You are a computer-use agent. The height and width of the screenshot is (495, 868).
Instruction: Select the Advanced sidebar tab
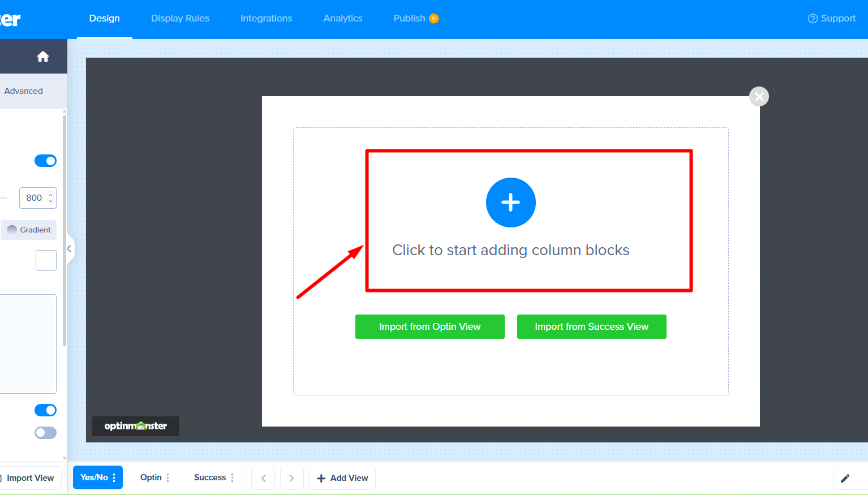click(23, 91)
